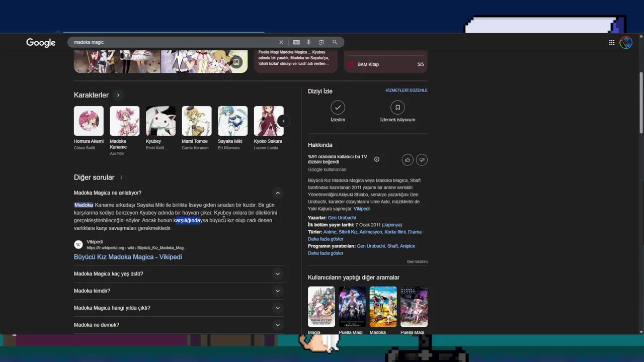Dislike the show with thumbs down
Image resolution: width=644 pixels, height=362 pixels.
422,160
